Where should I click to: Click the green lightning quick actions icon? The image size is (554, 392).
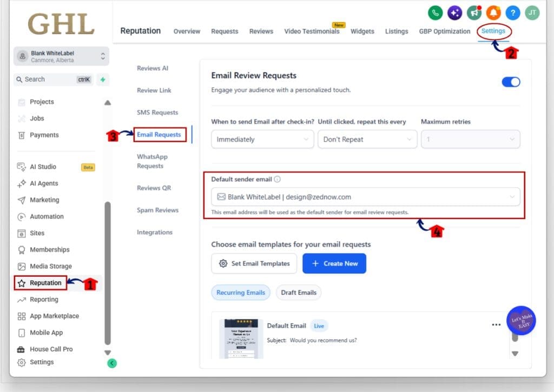click(103, 79)
